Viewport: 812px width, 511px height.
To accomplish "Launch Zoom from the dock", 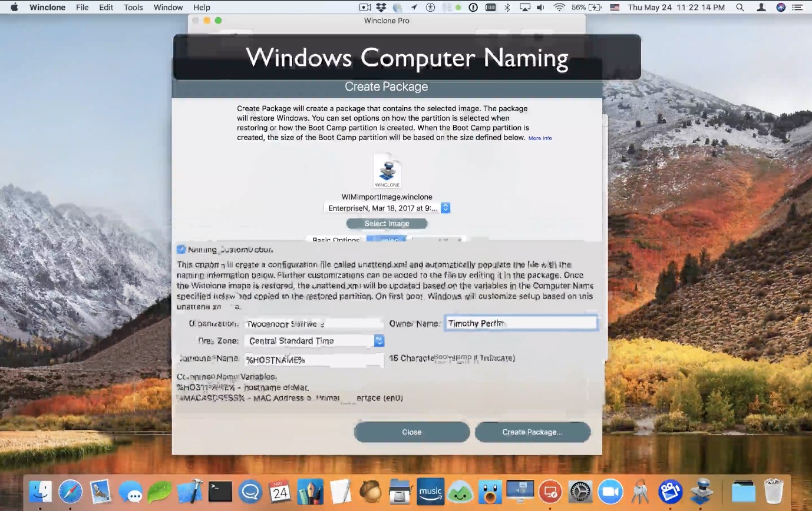I will coord(610,491).
